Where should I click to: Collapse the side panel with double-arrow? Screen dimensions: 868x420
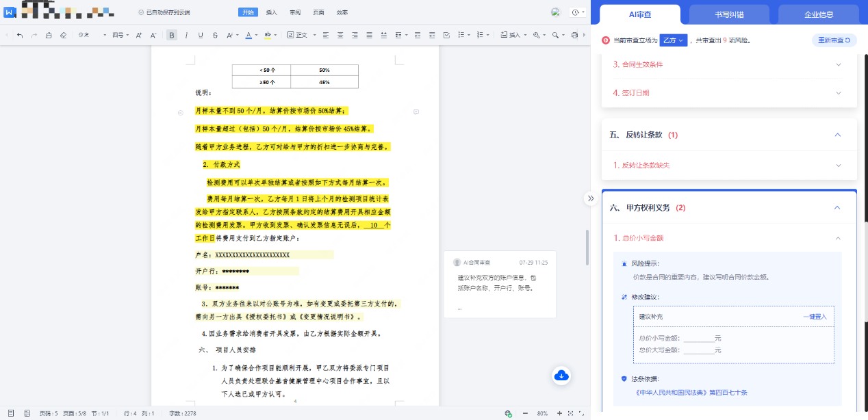590,198
